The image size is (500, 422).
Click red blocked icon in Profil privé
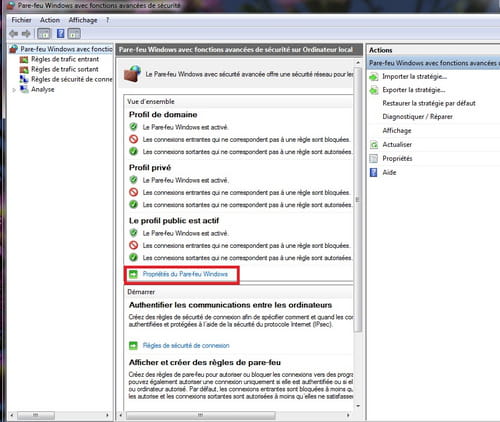click(133, 192)
